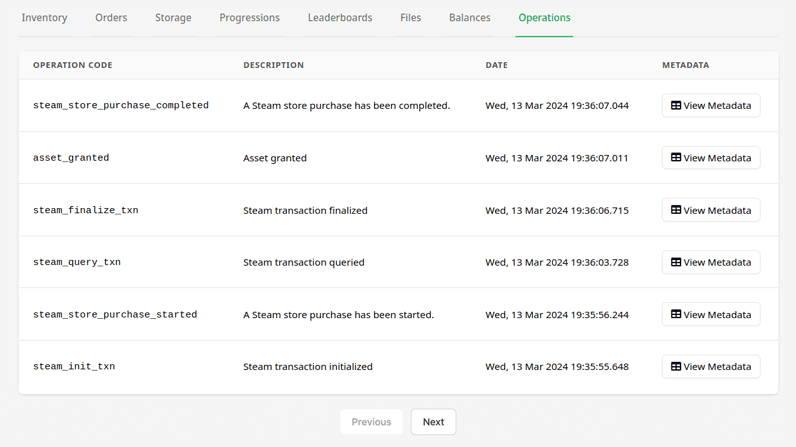This screenshot has height=447, width=796.
Task: Click the Operation Code column header
Action: pyautogui.click(x=73, y=65)
